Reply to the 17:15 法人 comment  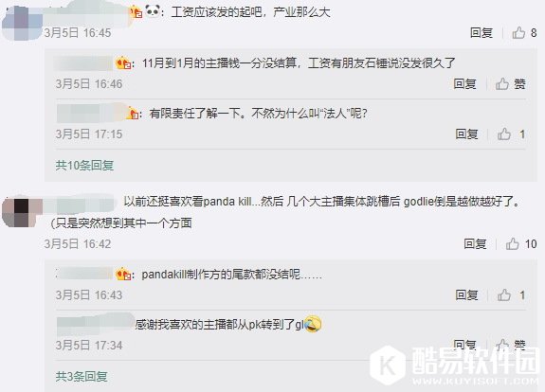466,134
